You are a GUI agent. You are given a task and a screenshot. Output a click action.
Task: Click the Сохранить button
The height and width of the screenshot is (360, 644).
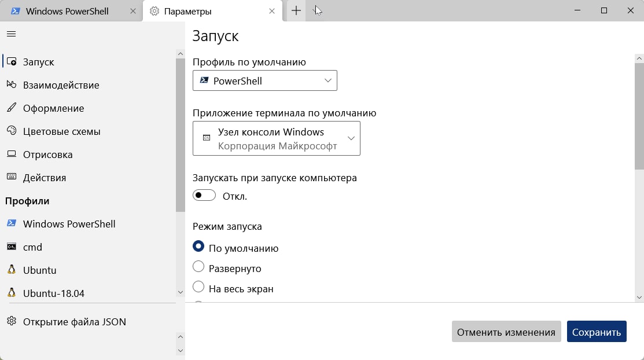[597, 332]
